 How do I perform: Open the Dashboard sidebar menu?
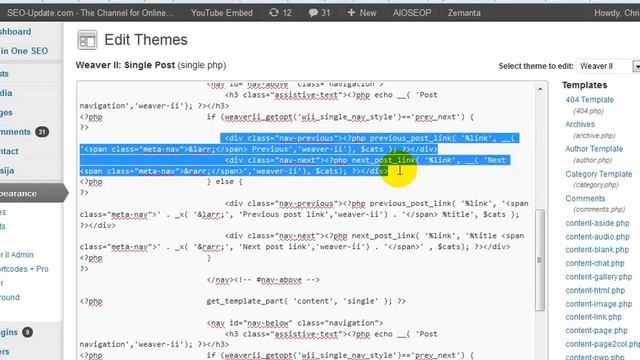pos(16,31)
